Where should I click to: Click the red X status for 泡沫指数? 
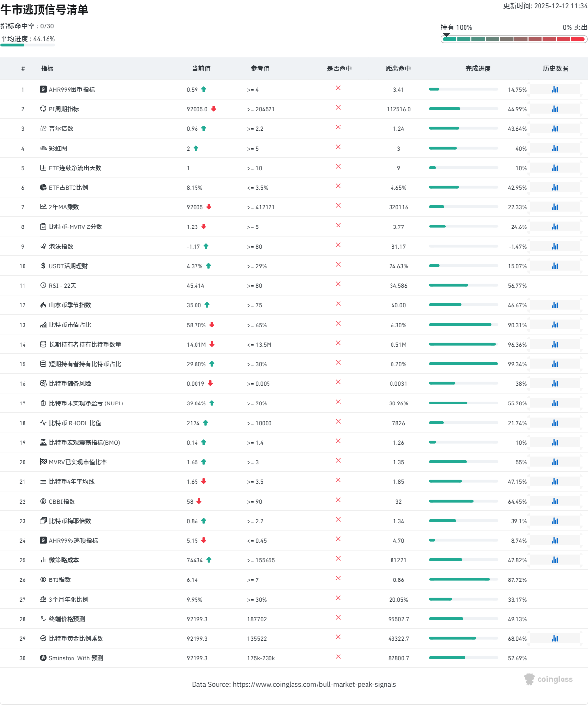(x=338, y=245)
